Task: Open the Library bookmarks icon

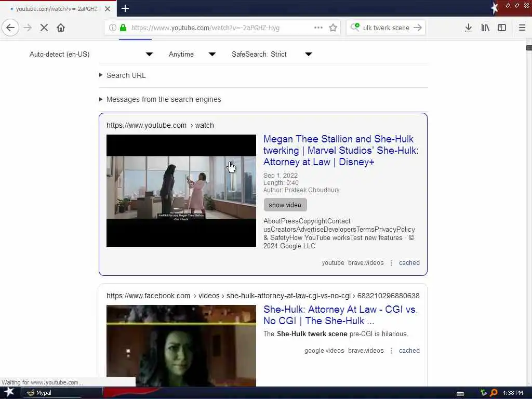Action: pos(485,28)
